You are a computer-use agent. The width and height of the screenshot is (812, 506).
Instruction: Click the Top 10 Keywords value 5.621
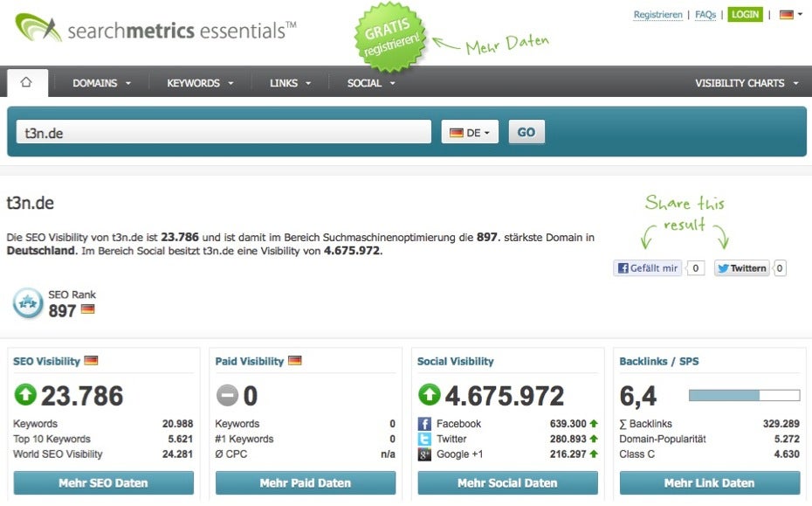tap(180, 439)
